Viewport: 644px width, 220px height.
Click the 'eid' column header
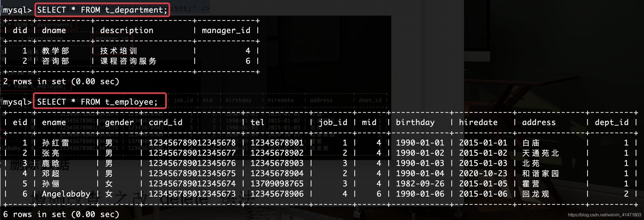tap(20, 122)
